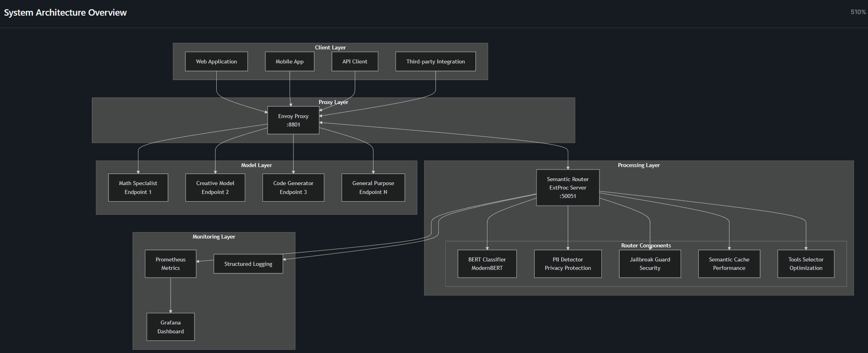Click the Jailbreak Guard Security node
This screenshot has height=353, width=868.
pos(650,264)
